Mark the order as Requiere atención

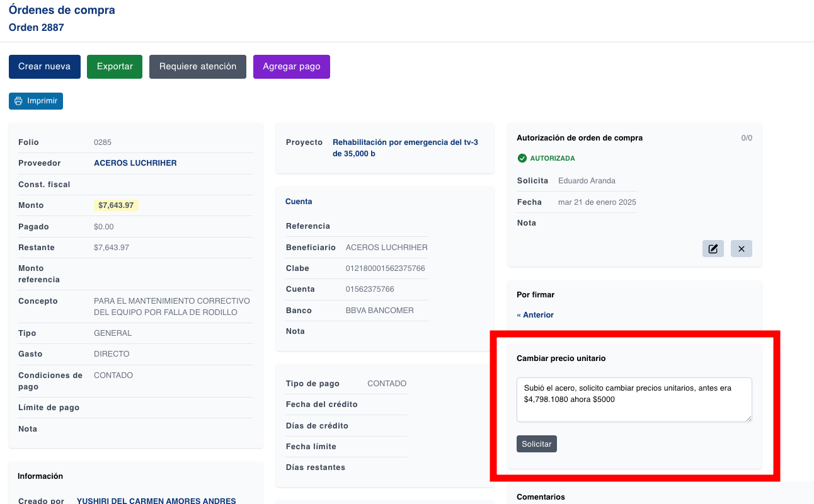coord(197,66)
